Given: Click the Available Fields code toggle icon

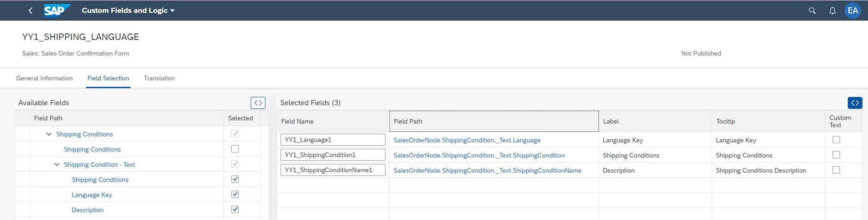Looking at the screenshot, I should (x=258, y=103).
